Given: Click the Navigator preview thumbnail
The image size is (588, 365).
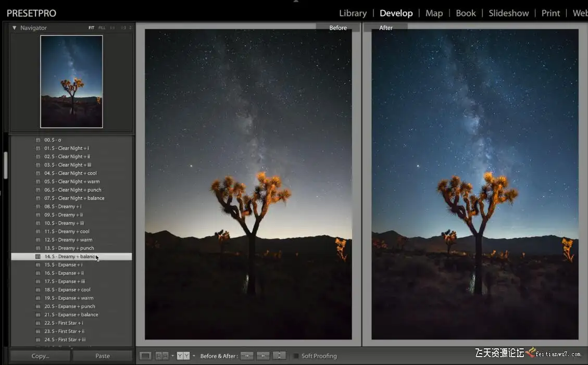Looking at the screenshot, I should (x=72, y=82).
